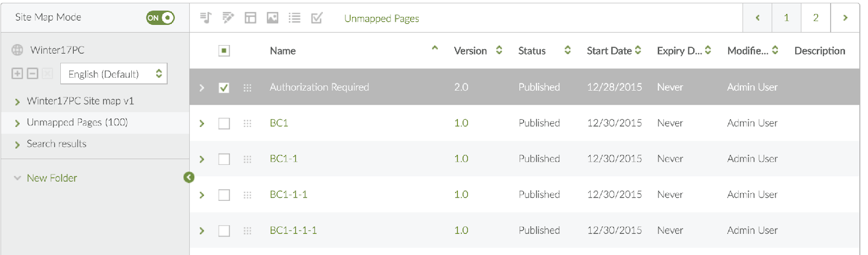This screenshot has height=255, width=868.
Task: Click the edit list pencil toolbar icon
Action: coord(228,18)
